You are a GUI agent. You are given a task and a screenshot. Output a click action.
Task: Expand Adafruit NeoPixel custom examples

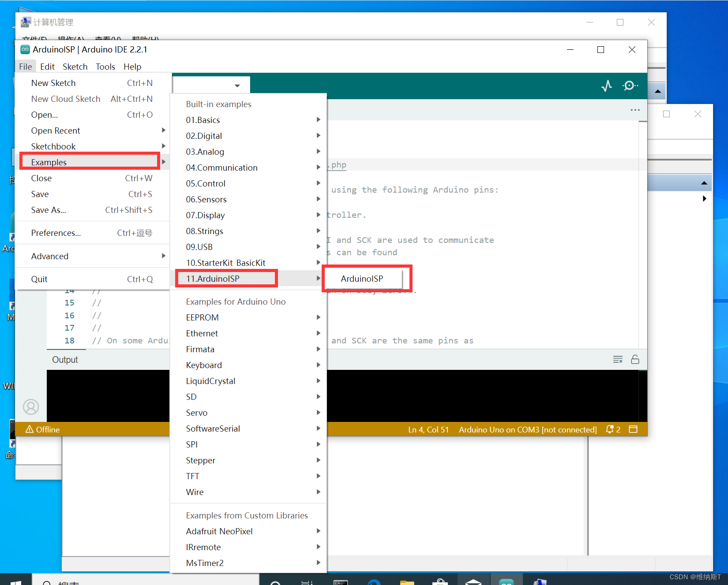(248, 531)
